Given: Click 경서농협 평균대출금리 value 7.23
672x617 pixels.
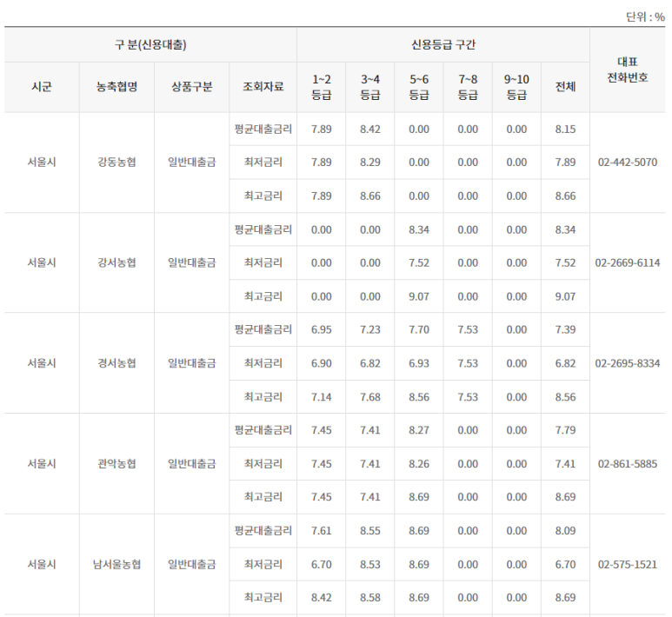Looking at the screenshot, I should click(x=370, y=329).
